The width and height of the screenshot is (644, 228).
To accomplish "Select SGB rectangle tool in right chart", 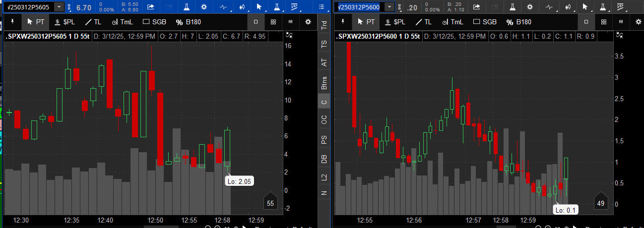I will [x=485, y=22].
